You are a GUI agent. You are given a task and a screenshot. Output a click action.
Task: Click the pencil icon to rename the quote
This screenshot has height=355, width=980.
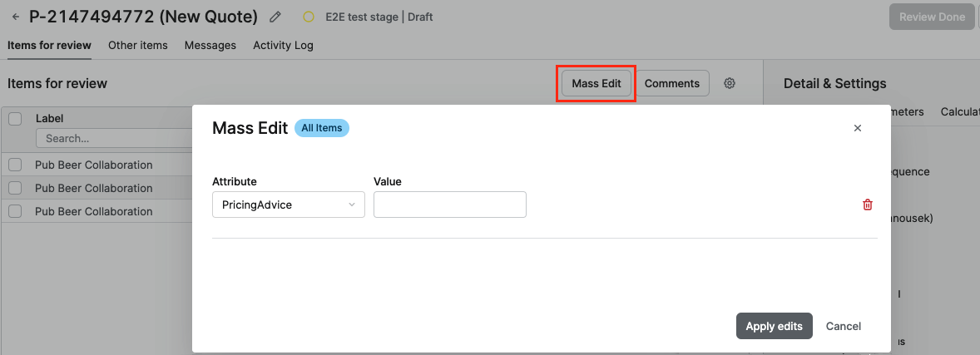click(275, 17)
